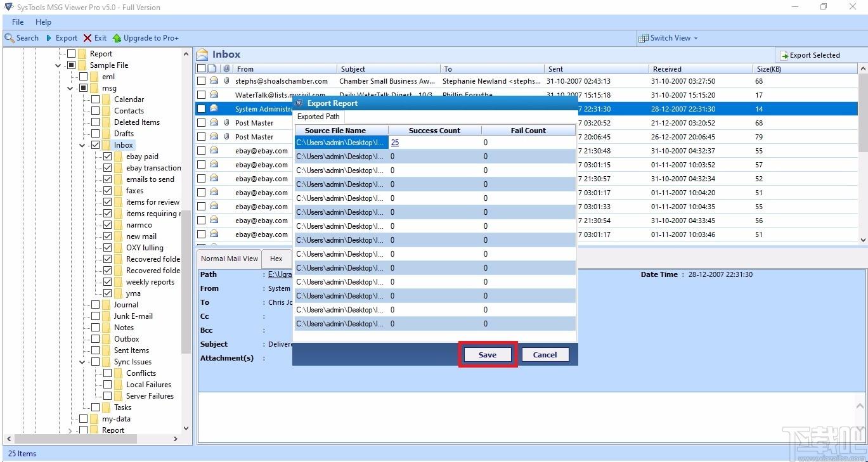Tick the select-all checkbox in mail list header

[201, 68]
